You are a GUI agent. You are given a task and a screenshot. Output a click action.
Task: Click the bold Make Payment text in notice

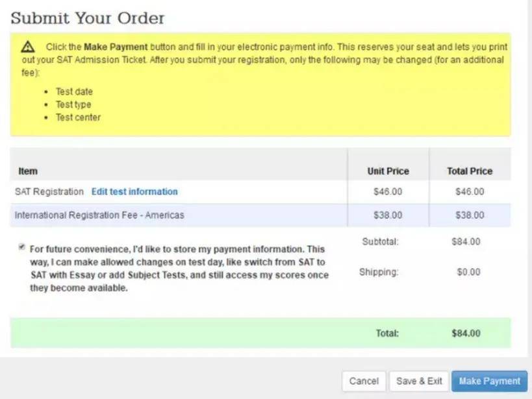[116, 47]
